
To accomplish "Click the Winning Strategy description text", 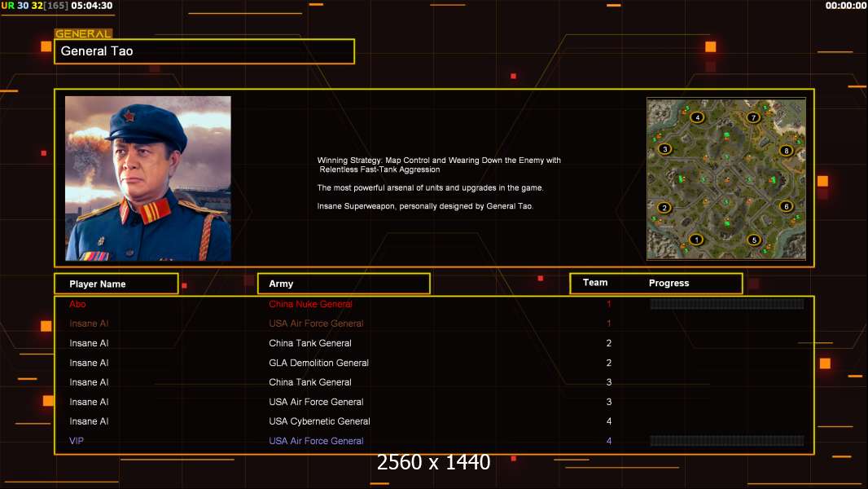I will coord(439,165).
